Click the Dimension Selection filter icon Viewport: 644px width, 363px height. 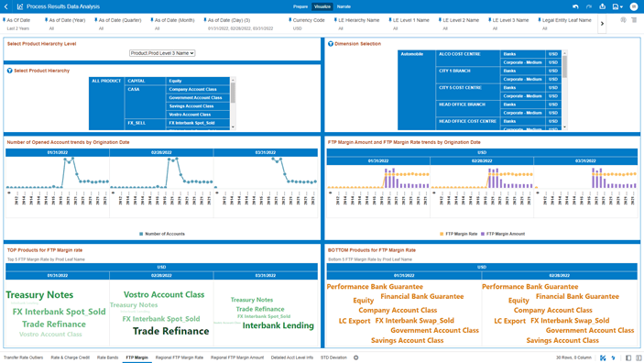(x=331, y=44)
